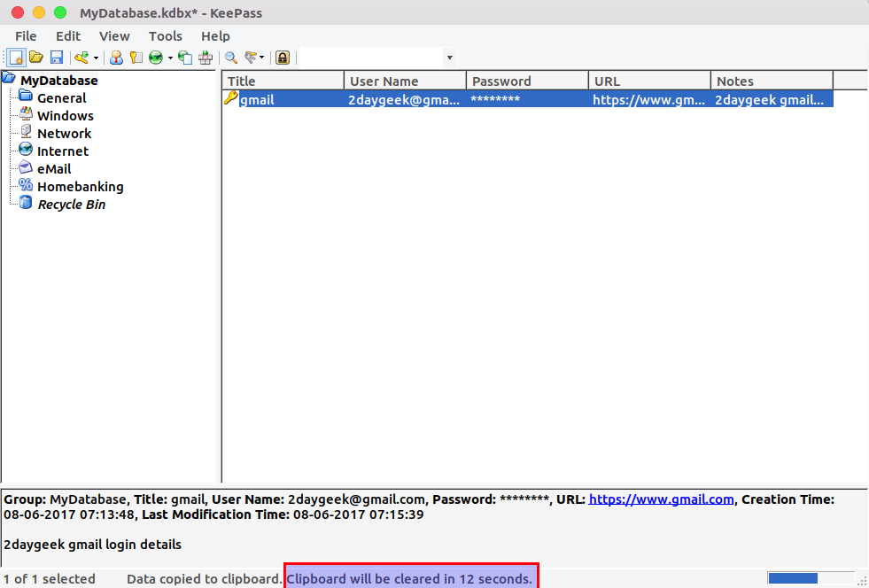Screen dimensions: 869x588
Task: Open the https://www.gmail.com link in details
Action: (x=661, y=499)
